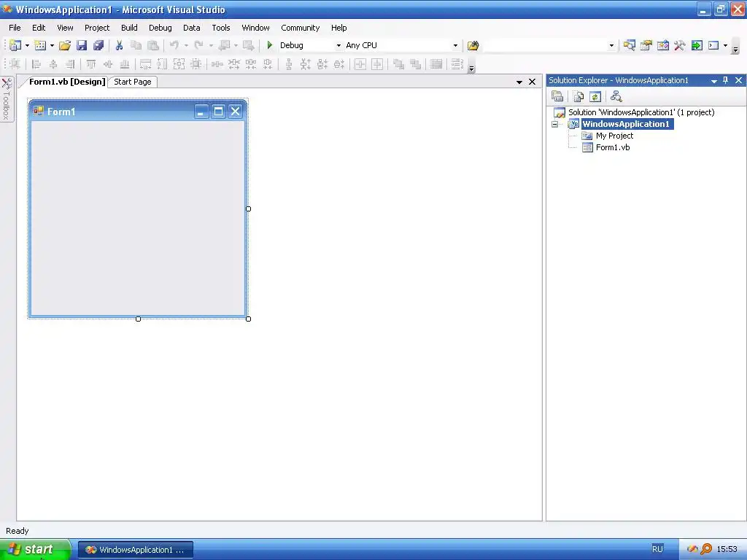747x560 pixels.
Task: Open the Undo history dropdown arrow
Action: pyautogui.click(x=186, y=45)
